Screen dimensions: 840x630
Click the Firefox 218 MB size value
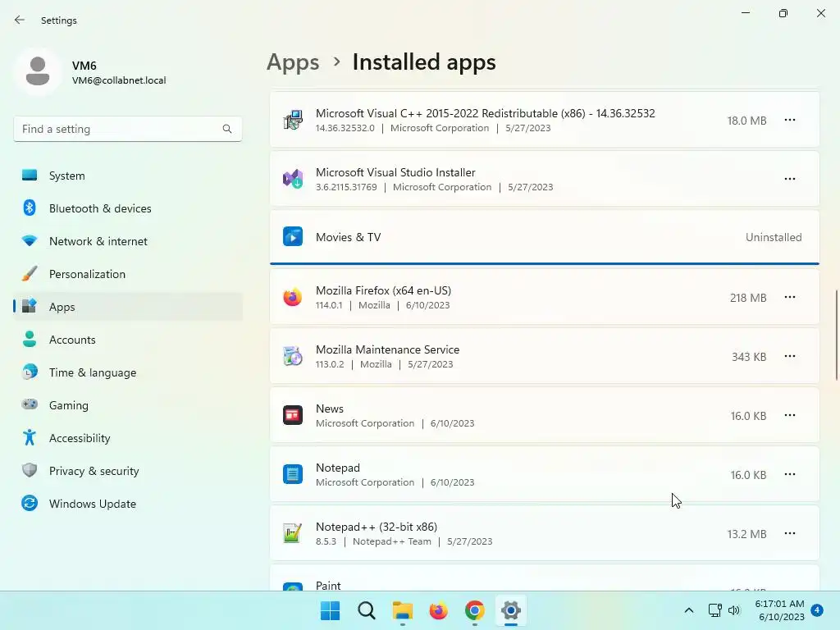[748, 298]
